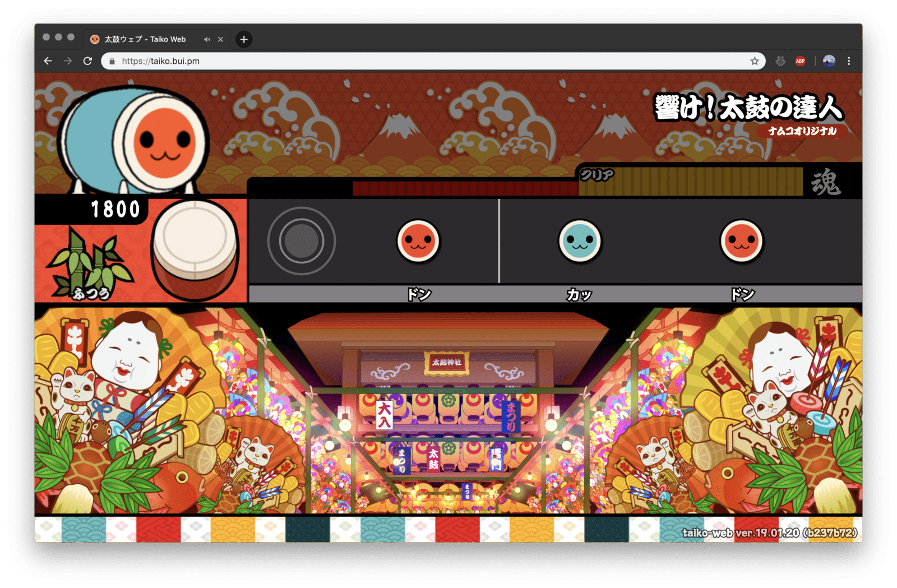Click the lock icon in the address bar
Viewport: 897px width, 588px height.
112,61
